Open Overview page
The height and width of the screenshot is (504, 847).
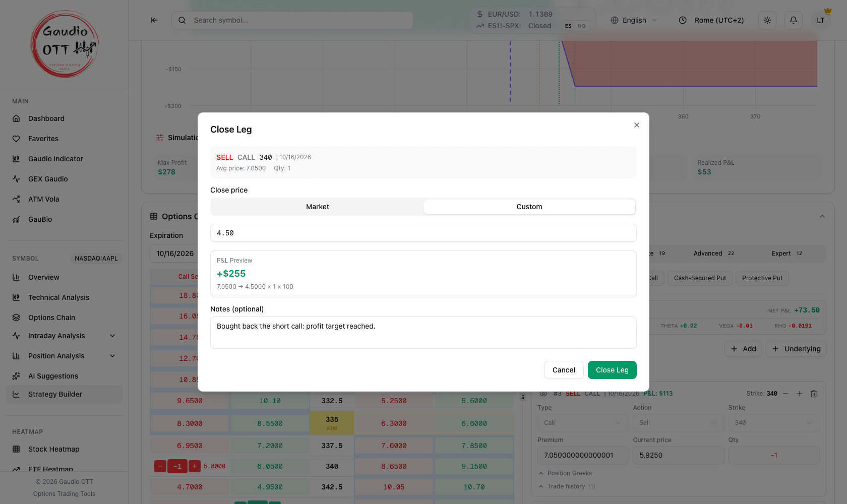point(64,277)
